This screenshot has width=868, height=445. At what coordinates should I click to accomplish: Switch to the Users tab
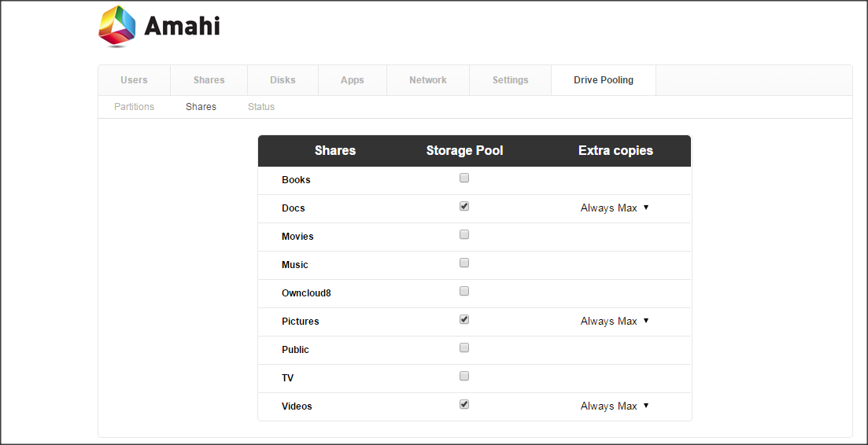click(134, 80)
